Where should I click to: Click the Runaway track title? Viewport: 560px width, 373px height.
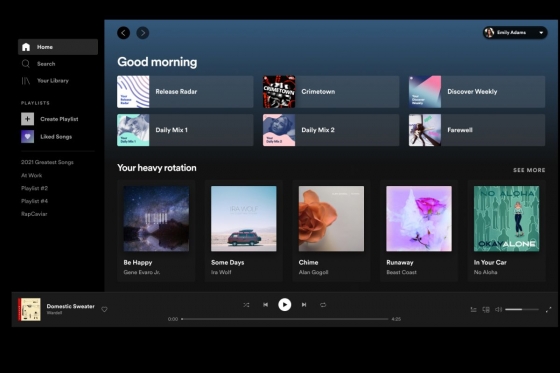coord(400,263)
